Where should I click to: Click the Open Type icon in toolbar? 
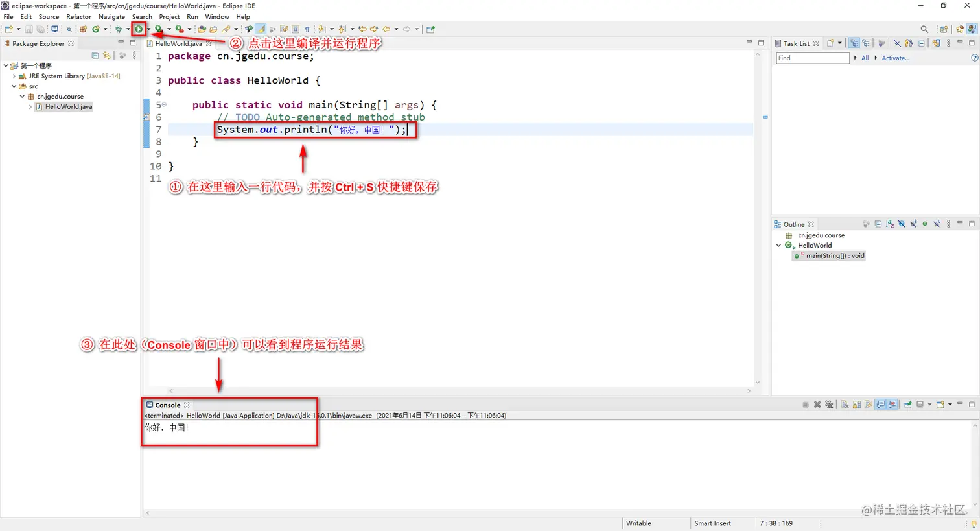[x=202, y=29]
